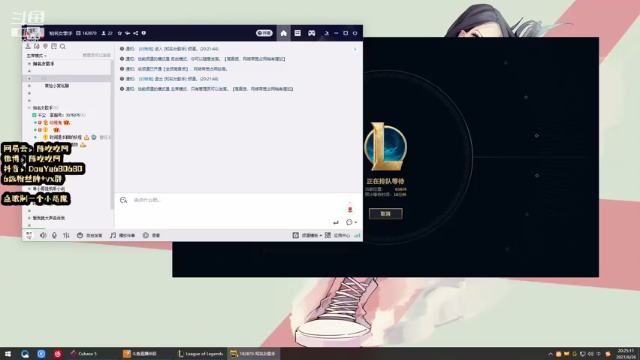Viewport: 640px width, 360px height.
Task: Click the star favorite icon in the title bar
Action: click(x=120, y=33)
